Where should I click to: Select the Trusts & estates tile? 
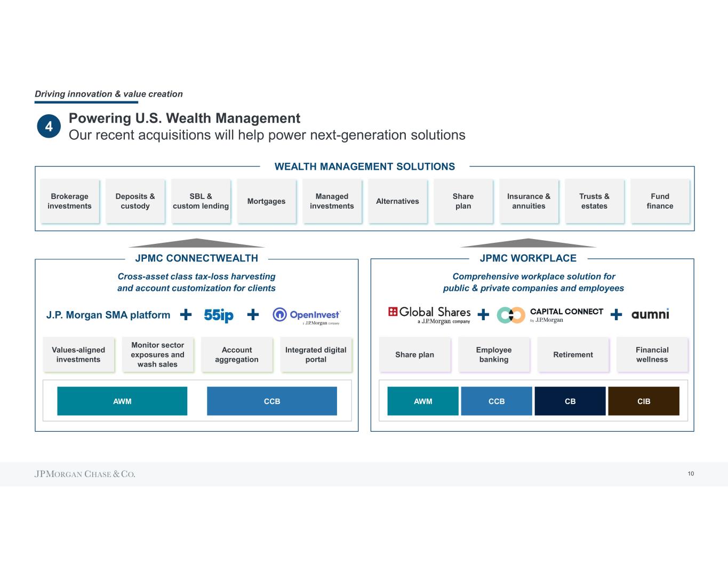pyautogui.click(x=594, y=201)
